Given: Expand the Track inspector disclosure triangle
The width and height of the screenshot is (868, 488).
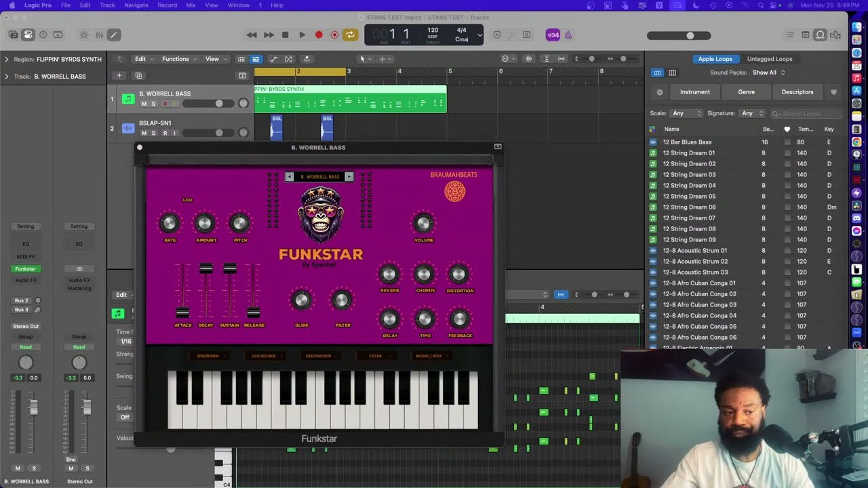Looking at the screenshot, I should [7, 76].
